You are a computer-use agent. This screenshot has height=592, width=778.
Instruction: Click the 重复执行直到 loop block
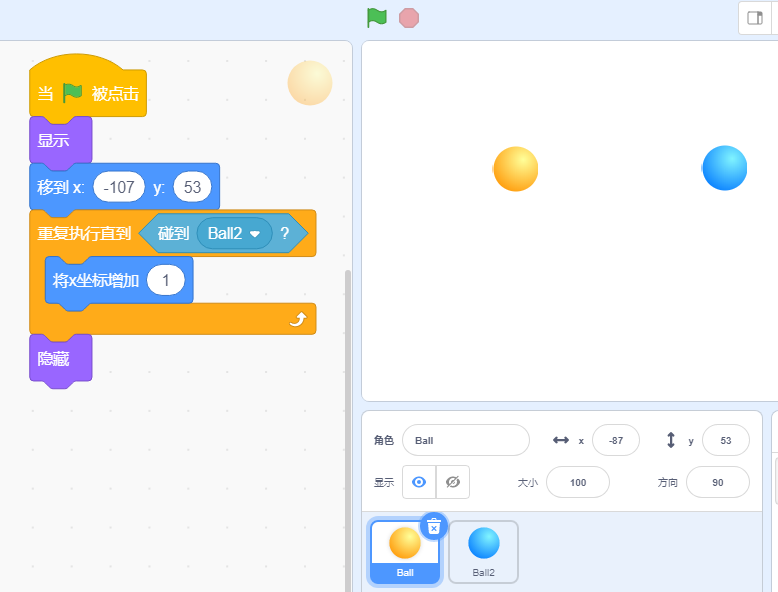pyautogui.click(x=84, y=233)
